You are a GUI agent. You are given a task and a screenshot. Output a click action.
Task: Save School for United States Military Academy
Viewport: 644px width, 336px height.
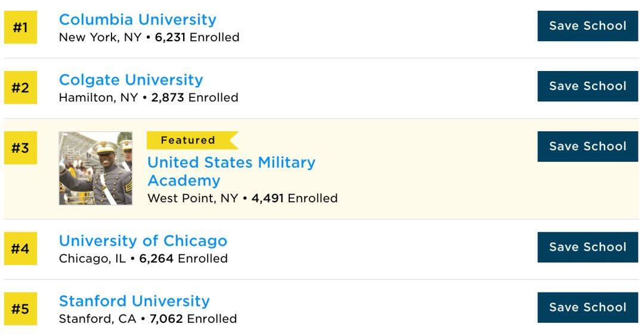588,146
